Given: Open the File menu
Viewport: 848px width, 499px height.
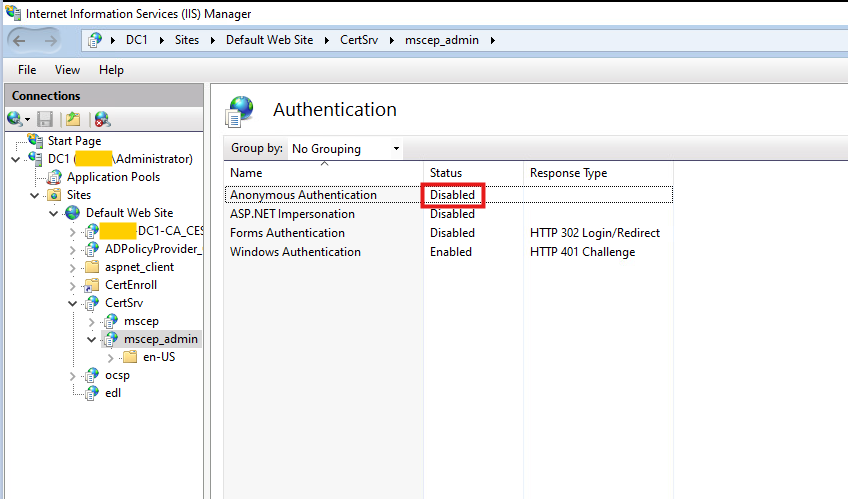Looking at the screenshot, I should click(27, 70).
